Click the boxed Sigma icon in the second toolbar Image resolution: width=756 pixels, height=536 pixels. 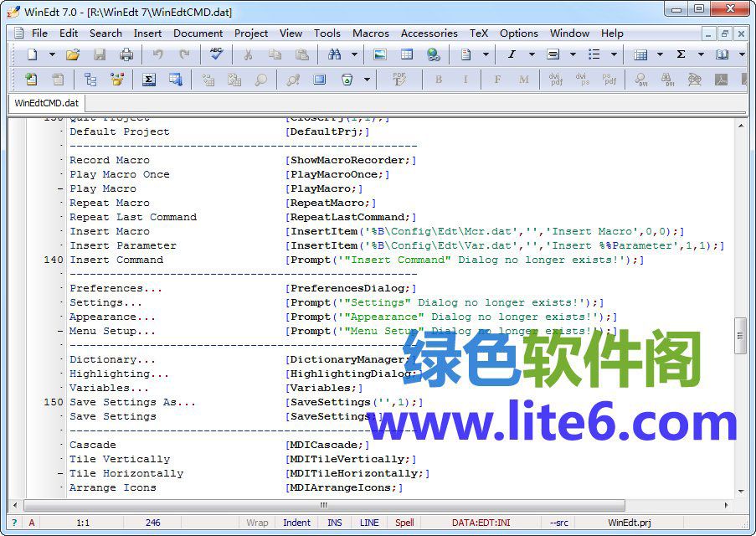pyautogui.click(x=149, y=80)
